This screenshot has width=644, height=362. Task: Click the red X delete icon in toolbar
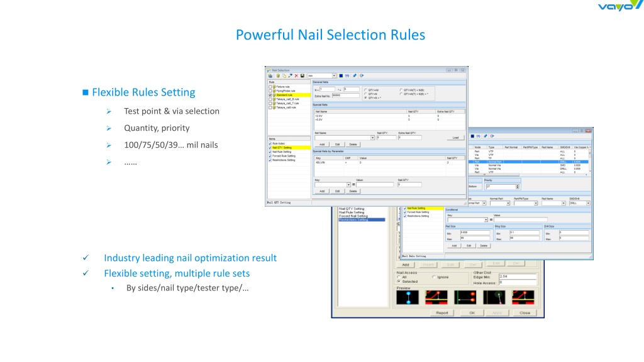coord(297,76)
